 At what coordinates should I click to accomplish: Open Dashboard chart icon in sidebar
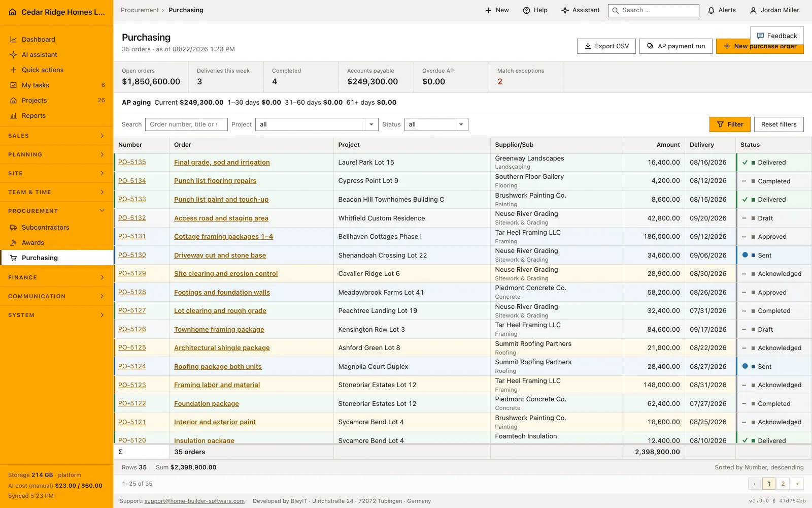point(14,40)
